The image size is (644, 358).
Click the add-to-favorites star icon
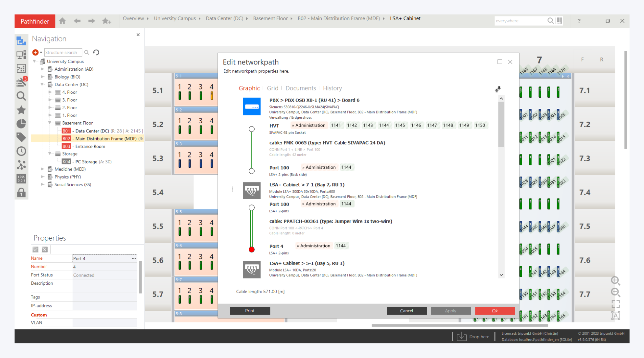106,21
